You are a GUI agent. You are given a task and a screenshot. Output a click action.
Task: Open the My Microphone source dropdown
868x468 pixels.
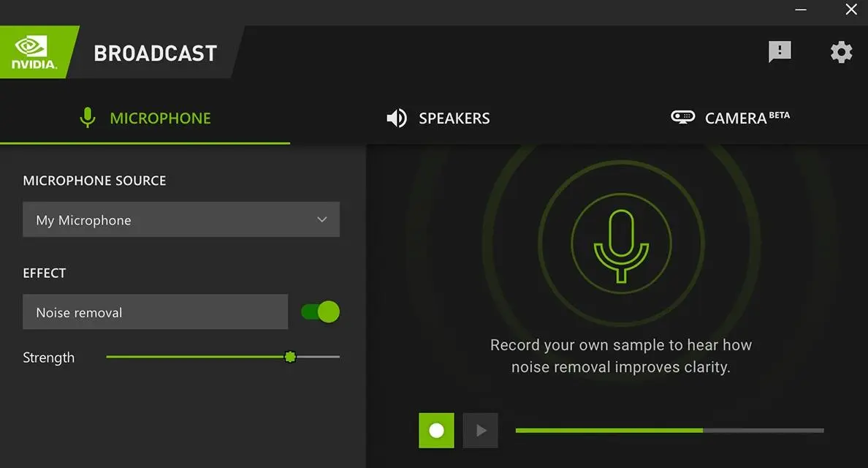181,219
